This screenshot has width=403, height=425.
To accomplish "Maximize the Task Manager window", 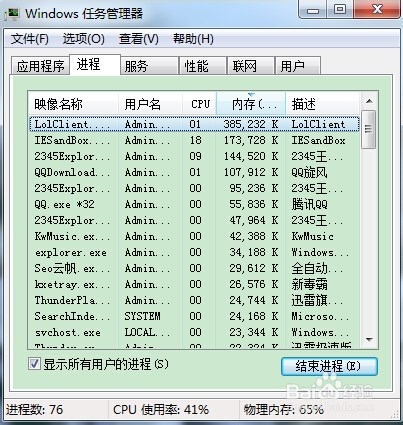I will pos(340,9).
